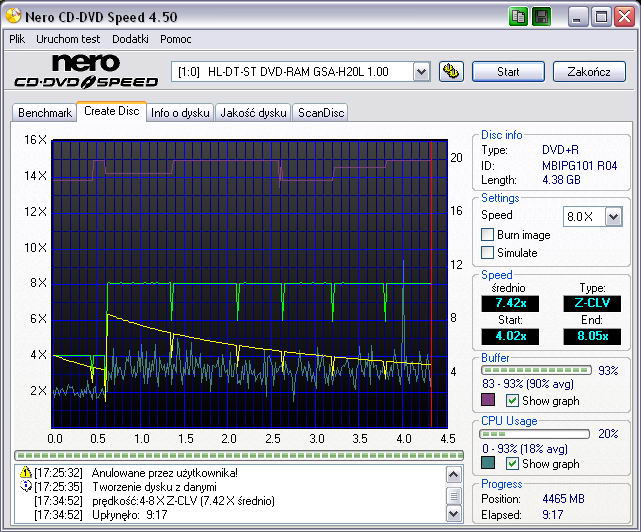Toggle the Simulate checkbox
641x532 pixels.
488,253
